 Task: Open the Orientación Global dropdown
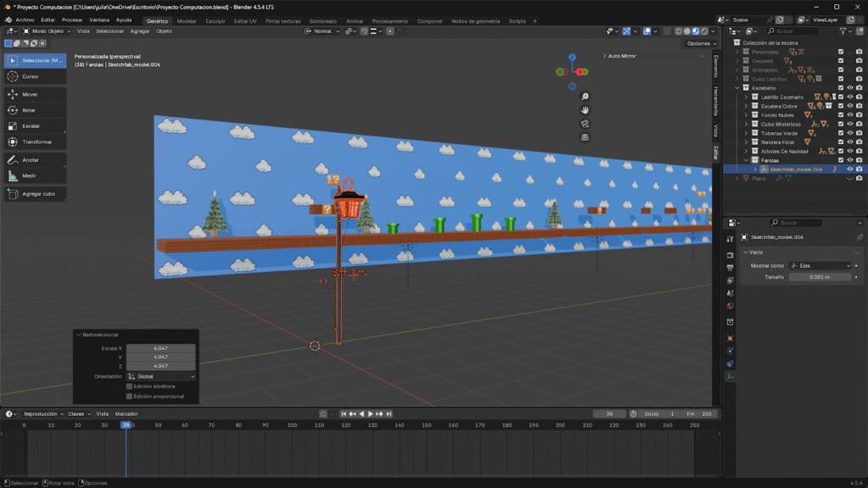pyautogui.click(x=161, y=376)
